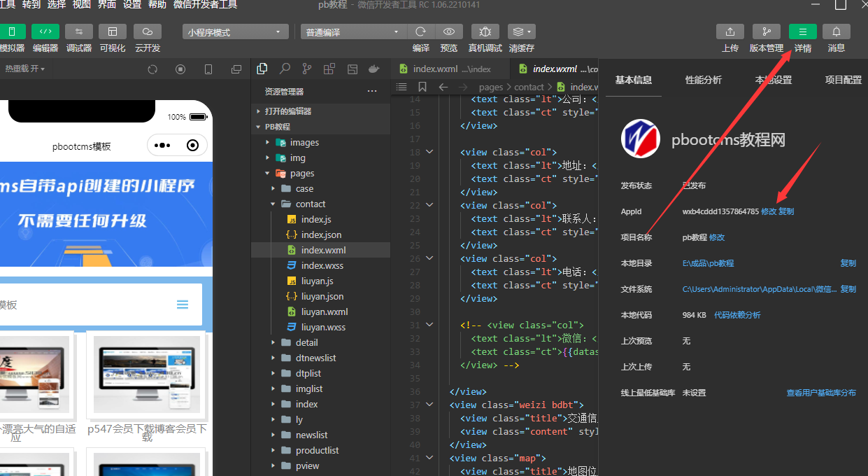Click the simulator stop icon
The image size is (868, 476).
pos(180,69)
